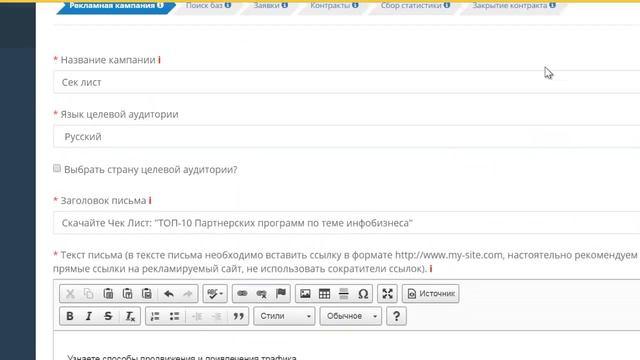Viewport: 640px width, 360px height.
Task: Open the Обычное format dropdown
Action: click(x=351, y=316)
